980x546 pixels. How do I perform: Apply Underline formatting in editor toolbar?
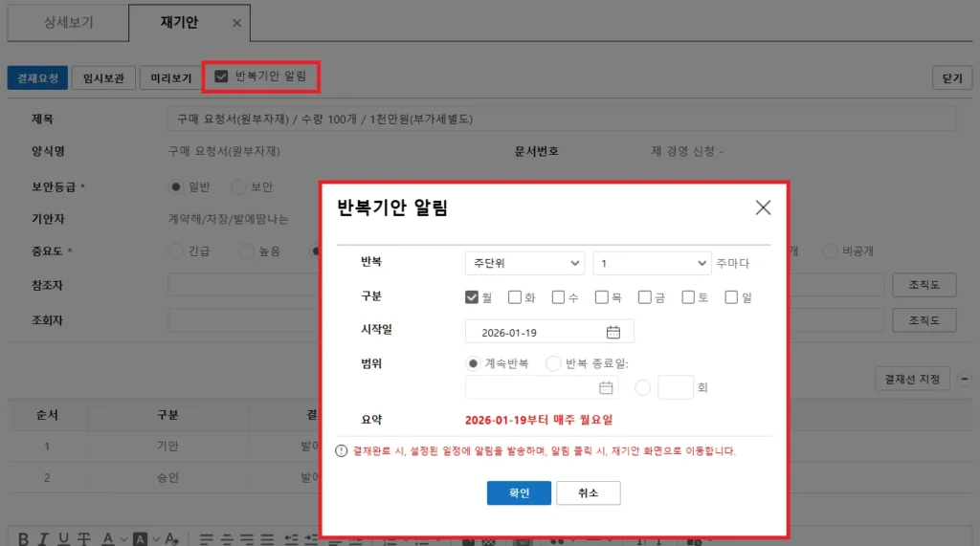coord(63,538)
